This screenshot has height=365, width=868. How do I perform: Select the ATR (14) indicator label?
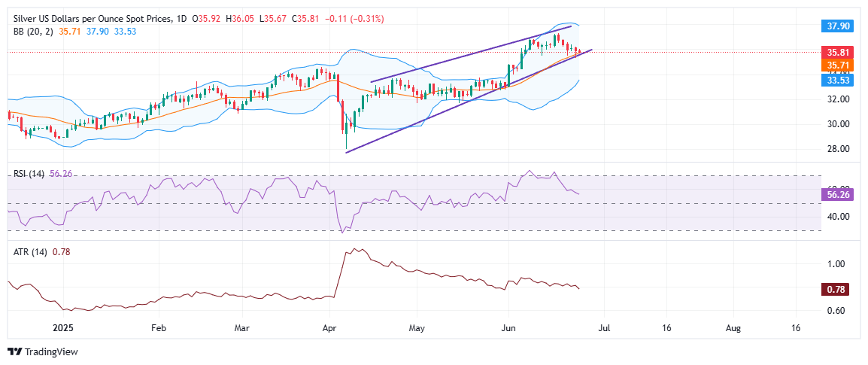pos(23,252)
